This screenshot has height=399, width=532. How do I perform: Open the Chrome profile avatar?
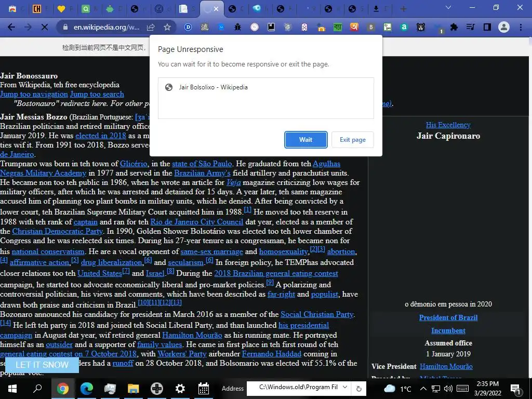(504, 27)
